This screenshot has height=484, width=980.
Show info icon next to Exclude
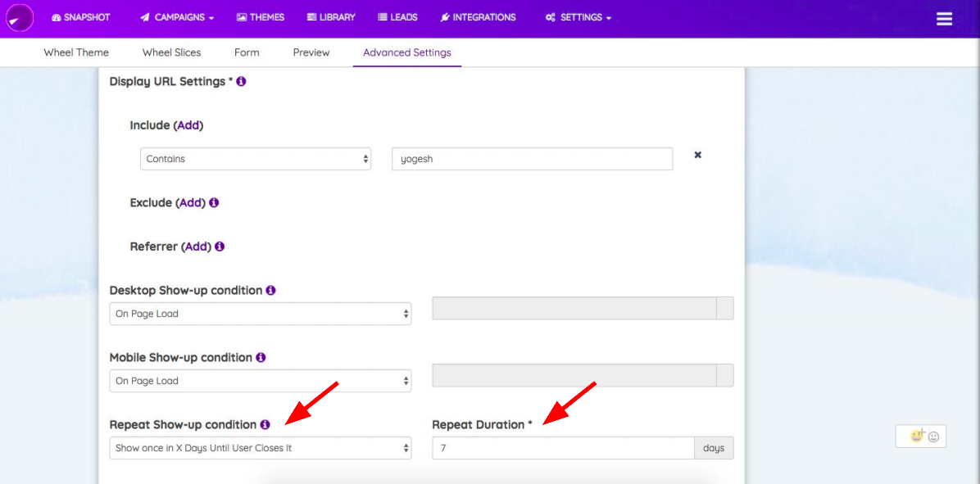tap(215, 203)
